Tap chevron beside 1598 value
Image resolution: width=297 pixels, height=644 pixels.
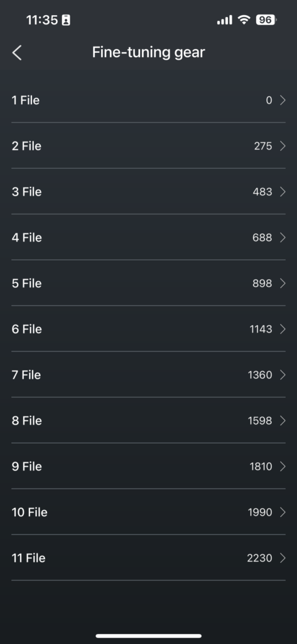(x=283, y=421)
